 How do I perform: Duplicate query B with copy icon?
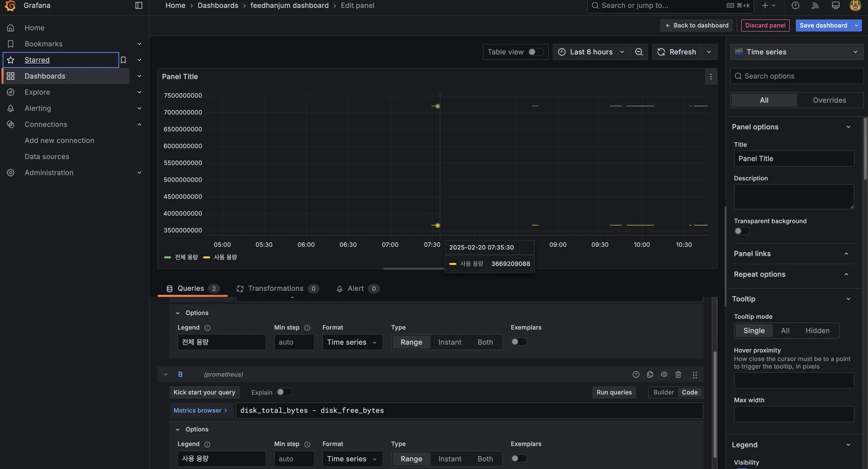[x=650, y=375]
